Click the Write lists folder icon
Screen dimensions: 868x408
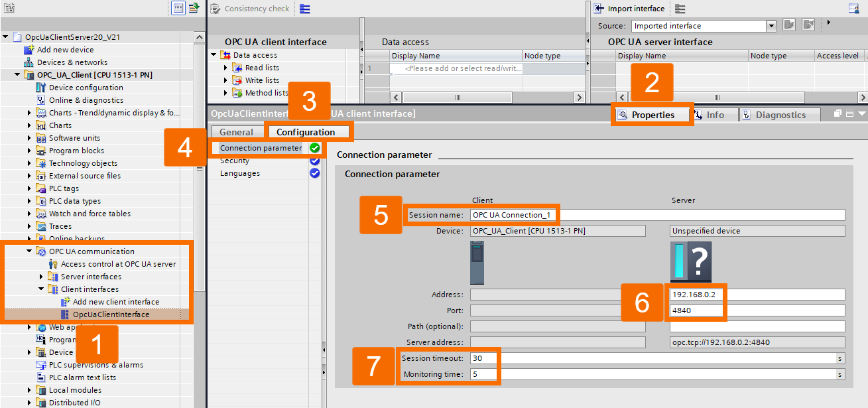point(237,80)
